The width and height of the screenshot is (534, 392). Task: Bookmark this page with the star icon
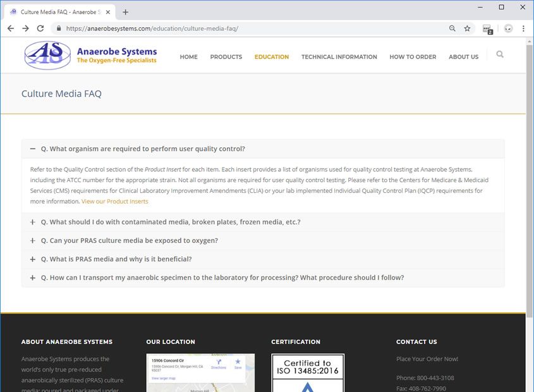click(467, 28)
